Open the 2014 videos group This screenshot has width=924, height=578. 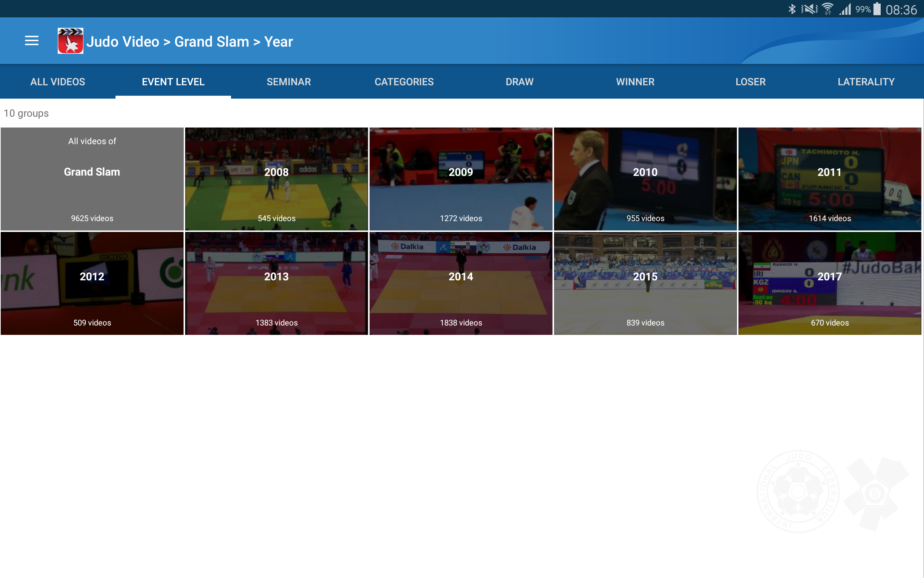(461, 283)
